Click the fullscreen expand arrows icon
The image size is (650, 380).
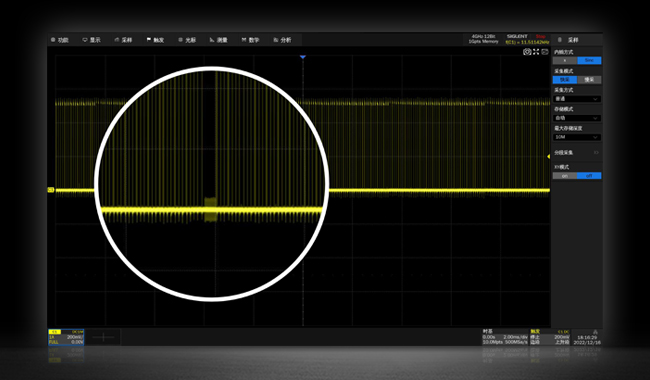(536, 52)
